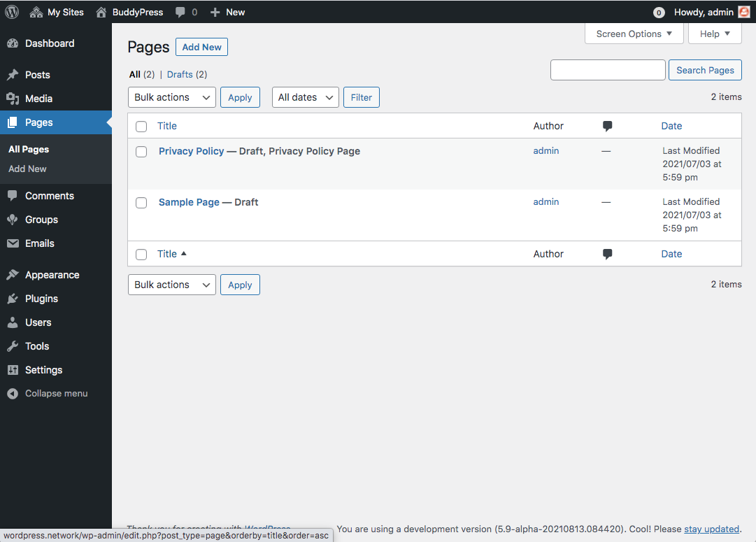Screen dimensions: 756x542
Task: Toggle the select-all checkbox in table header
Action: click(141, 127)
